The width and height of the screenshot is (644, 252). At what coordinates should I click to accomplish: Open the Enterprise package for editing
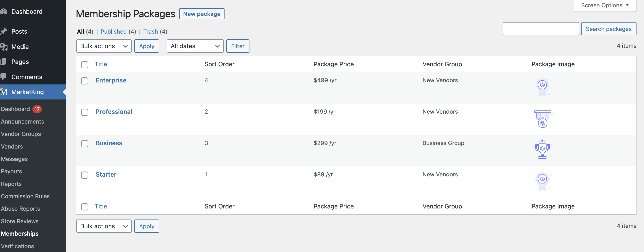[x=111, y=80]
